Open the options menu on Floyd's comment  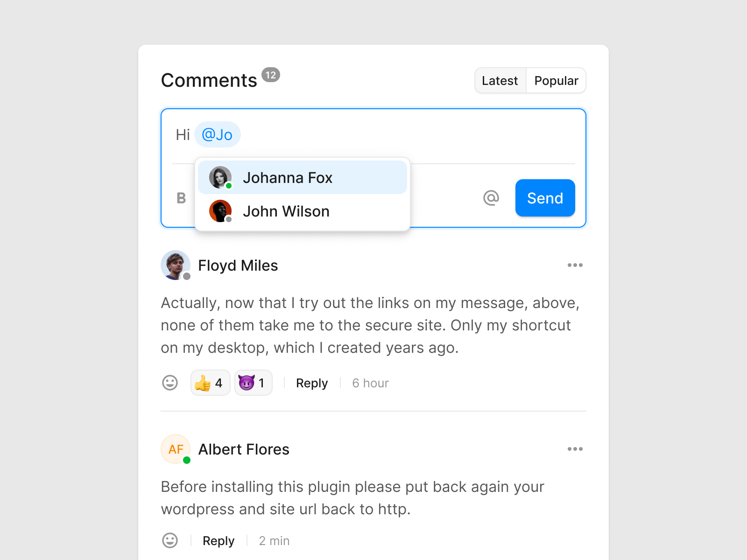click(x=576, y=265)
